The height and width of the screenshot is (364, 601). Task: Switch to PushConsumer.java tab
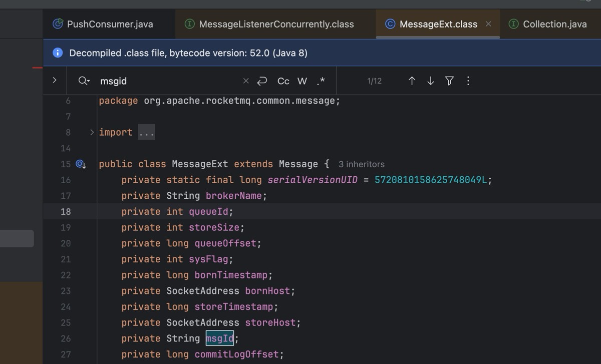103,24
